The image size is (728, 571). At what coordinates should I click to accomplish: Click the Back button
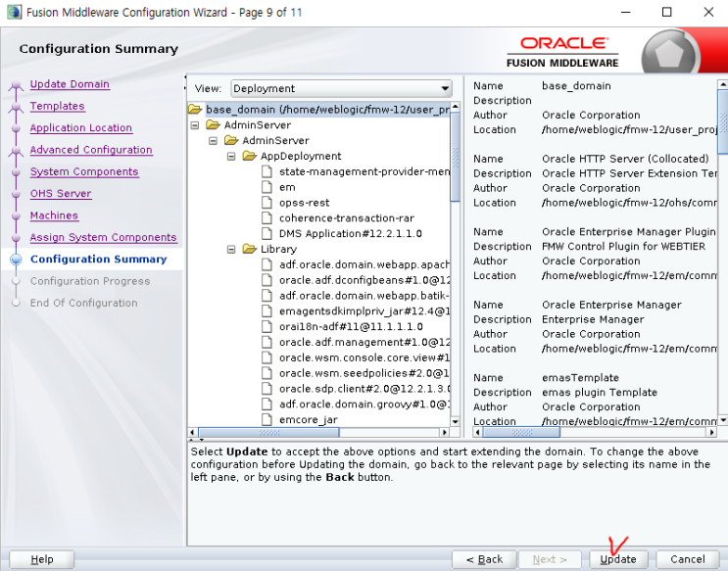(x=484, y=559)
